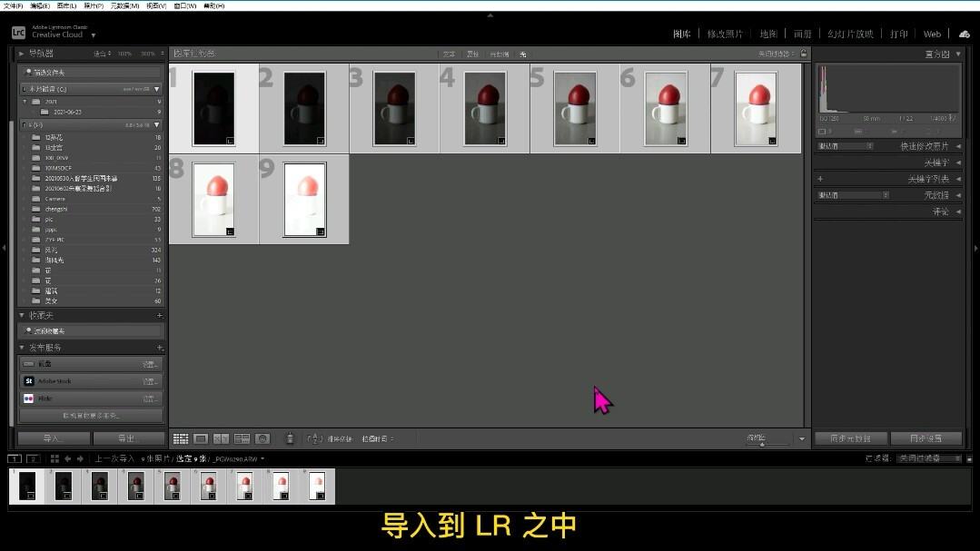Click crop overlay checkbox under histogram
980x551 pixels.
pyautogui.click(x=822, y=132)
